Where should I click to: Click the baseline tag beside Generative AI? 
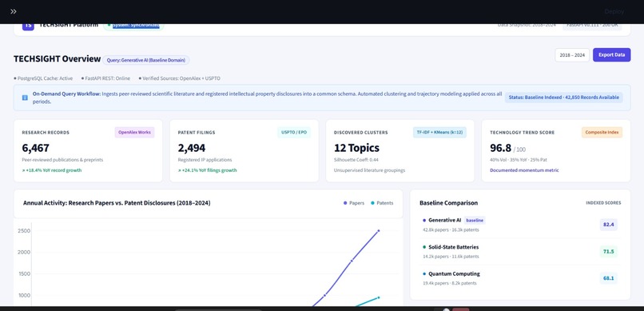tap(475, 221)
